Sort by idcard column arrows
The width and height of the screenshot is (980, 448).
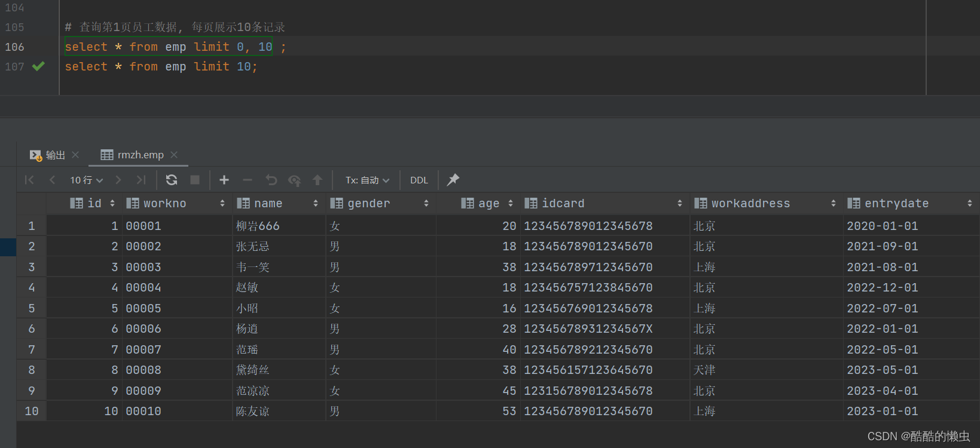(680, 203)
